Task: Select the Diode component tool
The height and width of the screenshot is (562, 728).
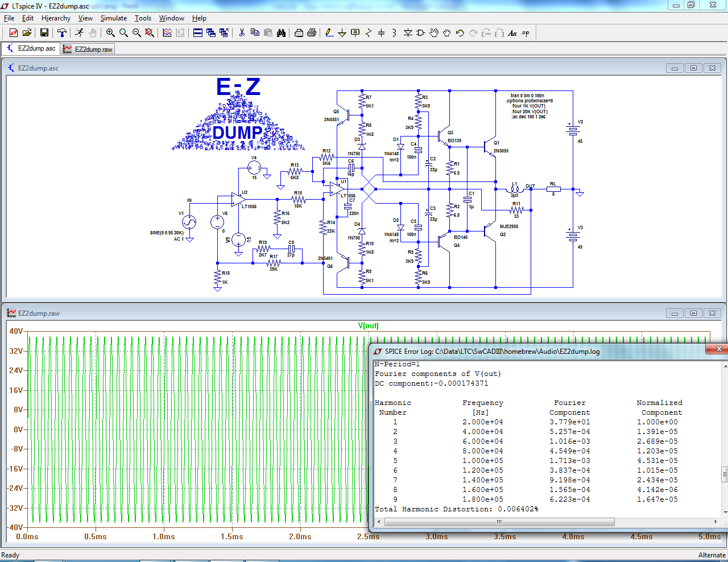Action: click(x=408, y=33)
